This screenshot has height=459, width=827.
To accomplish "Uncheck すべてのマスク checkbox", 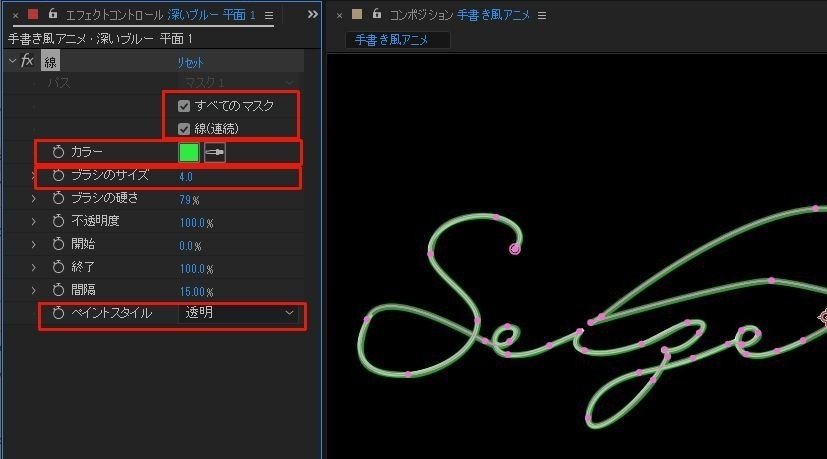I will tap(184, 107).
